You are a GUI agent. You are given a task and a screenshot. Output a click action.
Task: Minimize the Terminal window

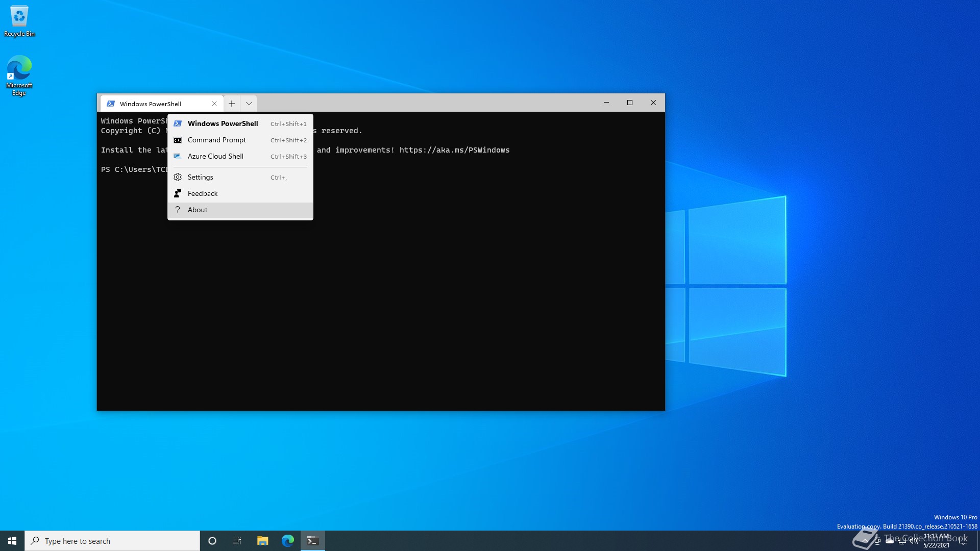click(x=606, y=103)
